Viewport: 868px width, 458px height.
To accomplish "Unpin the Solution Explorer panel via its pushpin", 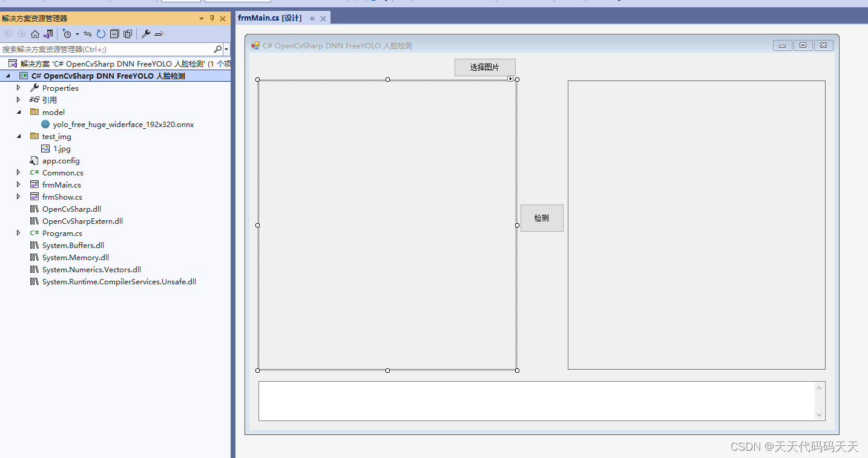I will coord(212,18).
